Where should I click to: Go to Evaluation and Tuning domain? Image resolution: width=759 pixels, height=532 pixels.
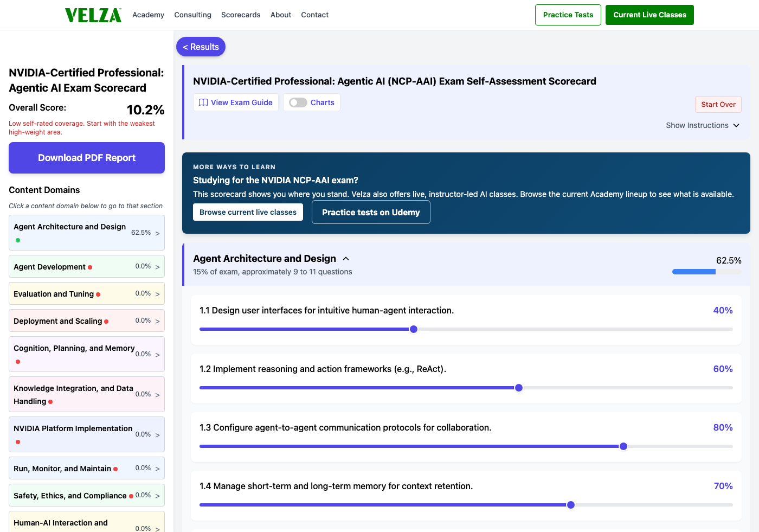pyautogui.click(x=87, y=293)
